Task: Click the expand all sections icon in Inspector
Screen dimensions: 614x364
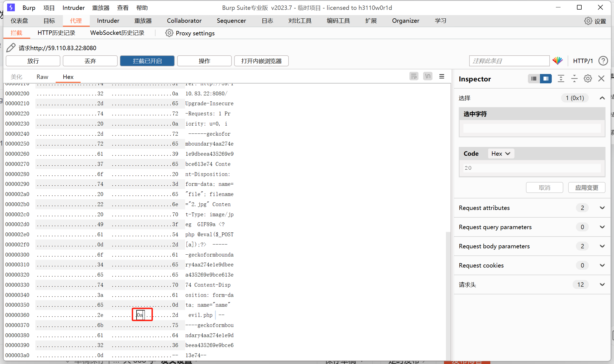Action: 561,79
